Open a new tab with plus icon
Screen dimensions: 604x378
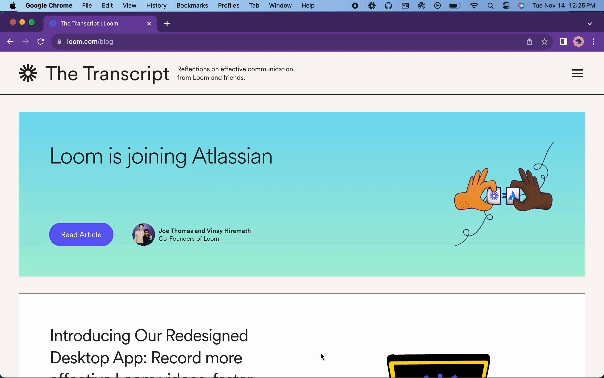[x=167, y=24]
